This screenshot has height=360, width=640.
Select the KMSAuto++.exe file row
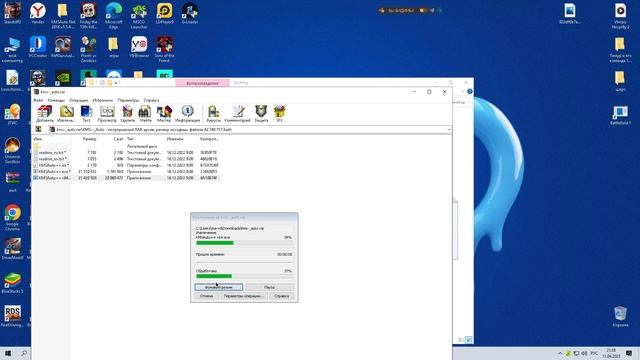[127, 171]
